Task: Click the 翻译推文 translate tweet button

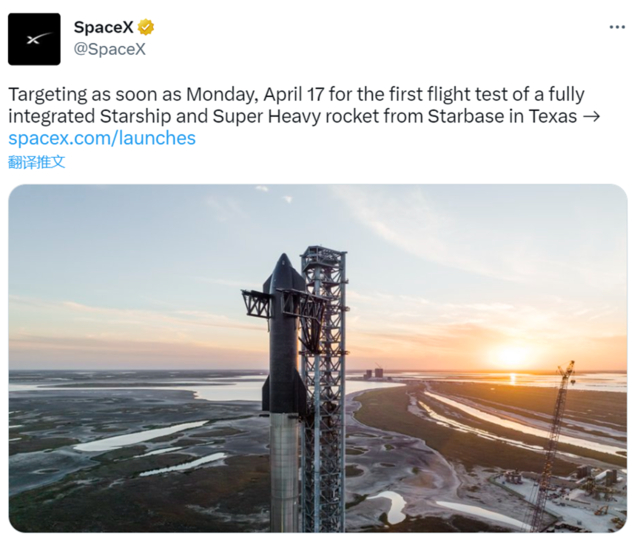Action: point(37,161)
